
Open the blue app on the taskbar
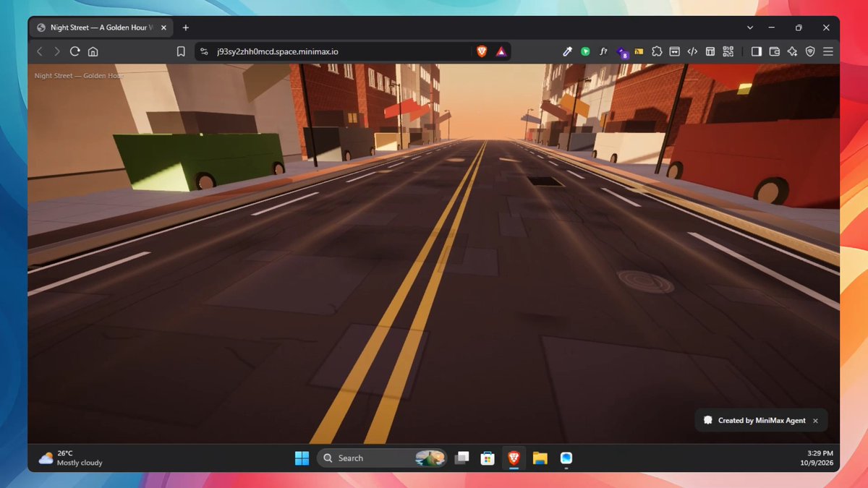coord(566,458)
